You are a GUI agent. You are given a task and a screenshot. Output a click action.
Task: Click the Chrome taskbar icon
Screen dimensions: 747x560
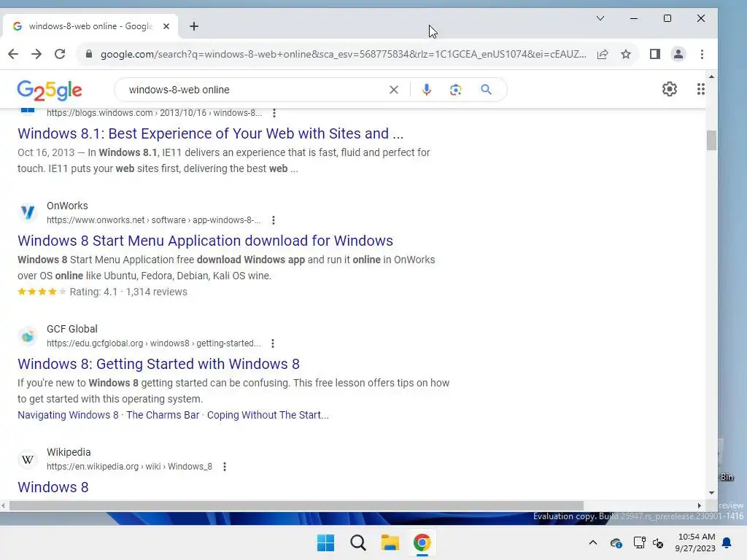point(422,542)
